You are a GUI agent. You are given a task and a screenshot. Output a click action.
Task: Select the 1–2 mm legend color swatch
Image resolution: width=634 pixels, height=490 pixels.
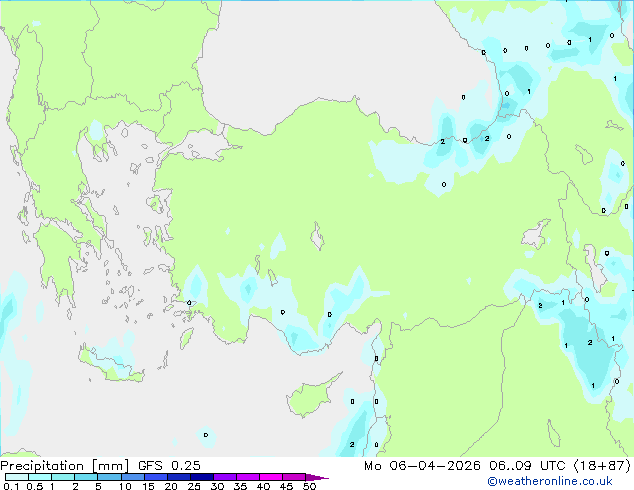(x=63, y=477)
